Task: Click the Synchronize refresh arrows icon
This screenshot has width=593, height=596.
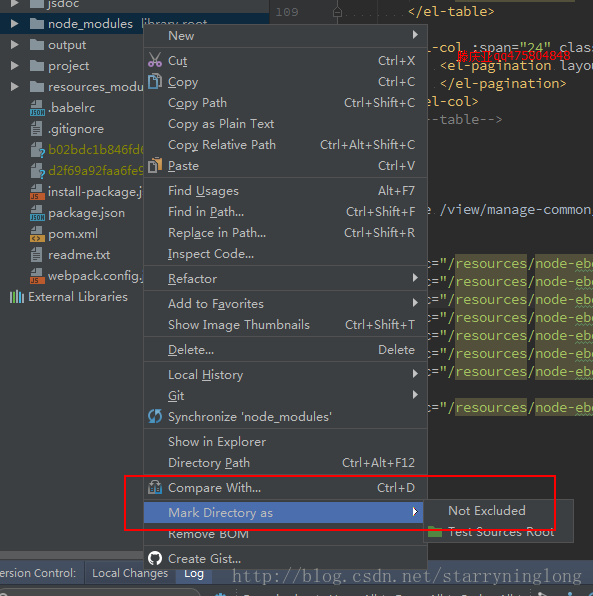Action: coord(155,416)
